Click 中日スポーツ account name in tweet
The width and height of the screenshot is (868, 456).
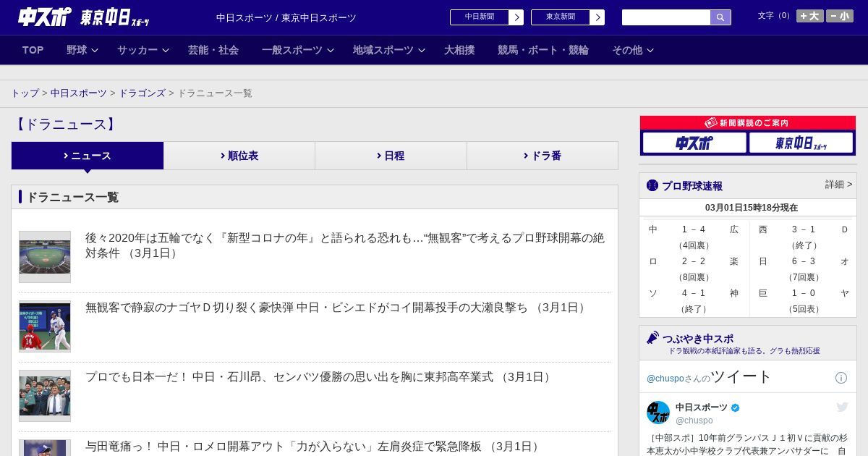702,408
